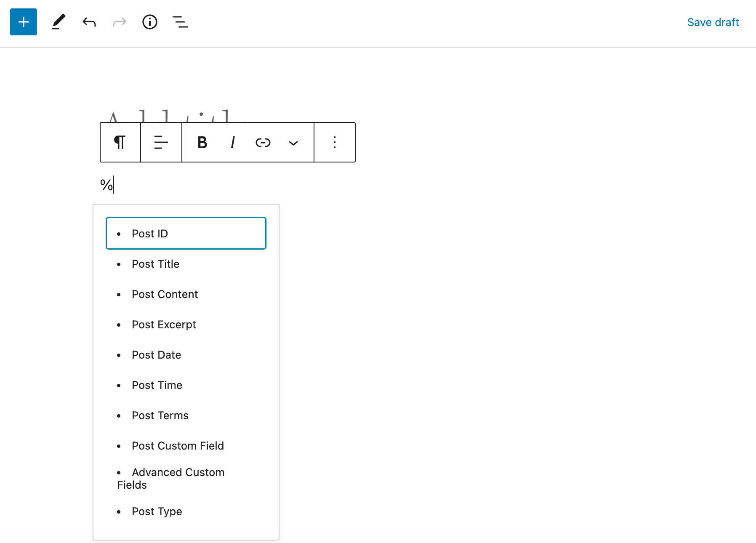Open the text alignment options
Viewport: 756px width, 543px height.
[x=161, y=142]
